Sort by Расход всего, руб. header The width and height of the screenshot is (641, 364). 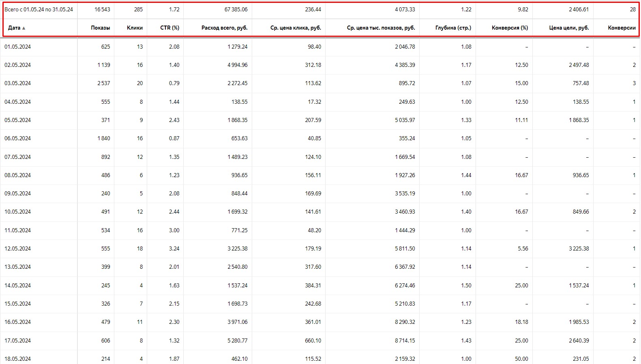pos(224,28)
